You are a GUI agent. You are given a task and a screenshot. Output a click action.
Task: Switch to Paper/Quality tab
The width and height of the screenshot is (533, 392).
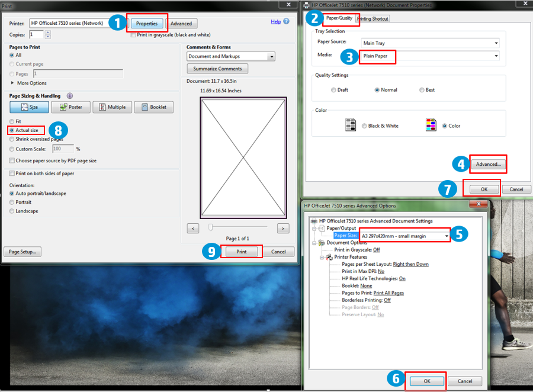[339, 18]
